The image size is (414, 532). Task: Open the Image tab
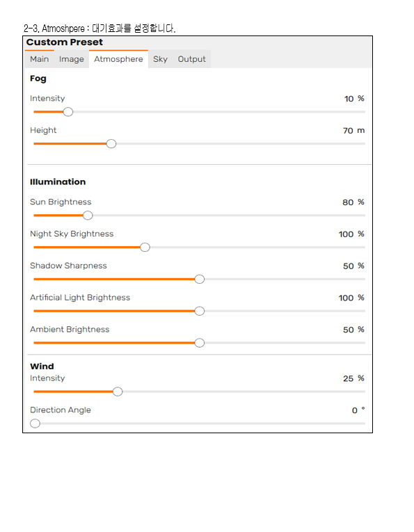(71, 59)
